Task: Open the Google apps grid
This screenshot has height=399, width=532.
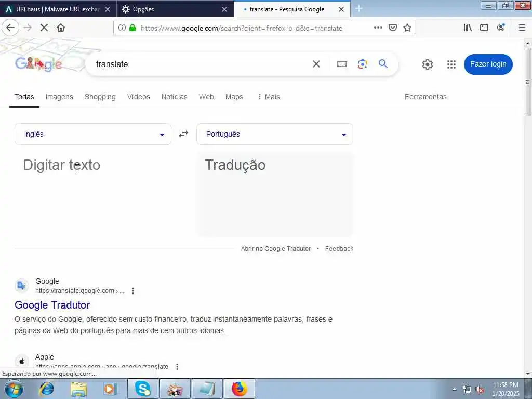Action: coord(451,64)
